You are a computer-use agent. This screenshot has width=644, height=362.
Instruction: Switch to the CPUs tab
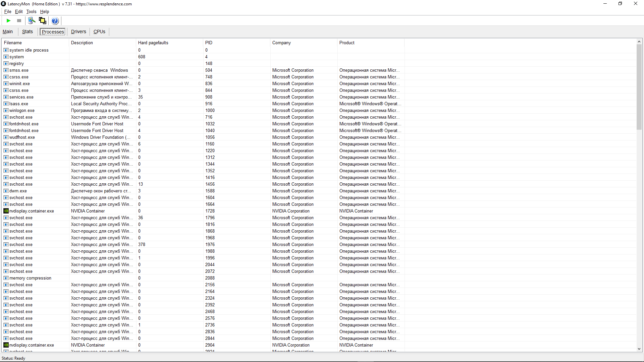click(x=99, y=32)
